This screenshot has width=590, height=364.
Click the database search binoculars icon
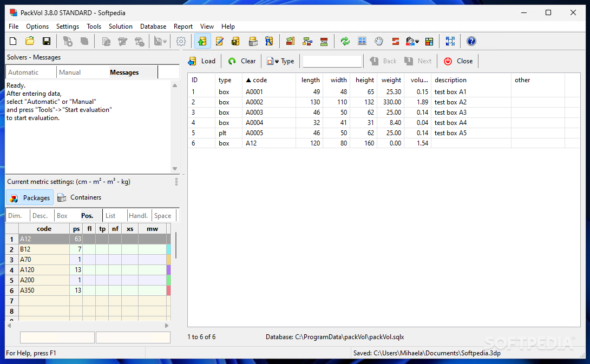click(x=269, y=41)
